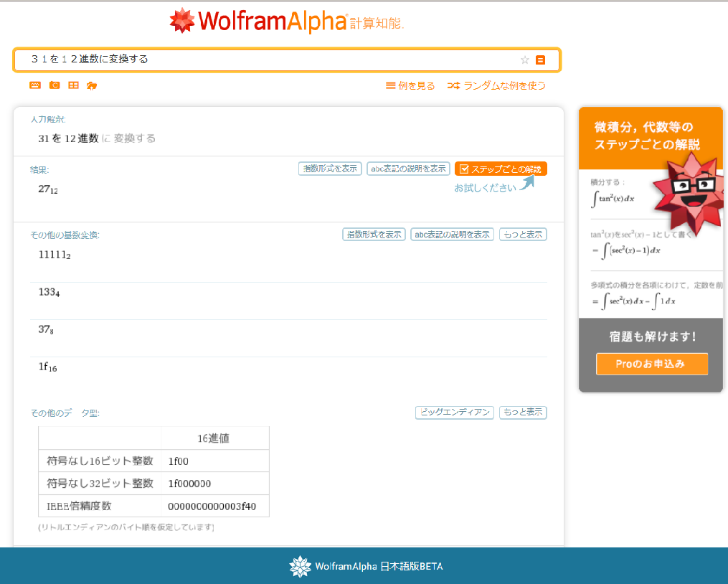Open the 例を見る examples menu
Viewport: 728px width, 584px height.
coord(410,85)
